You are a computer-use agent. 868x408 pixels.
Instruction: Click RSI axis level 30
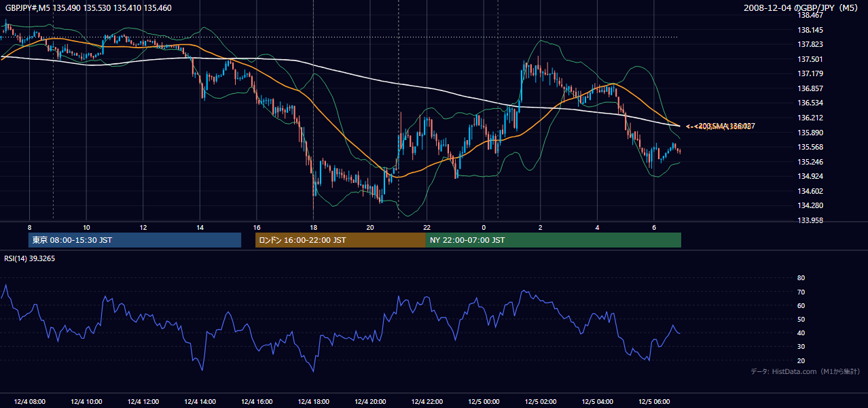pyautogui.click(x=801, y=347)
